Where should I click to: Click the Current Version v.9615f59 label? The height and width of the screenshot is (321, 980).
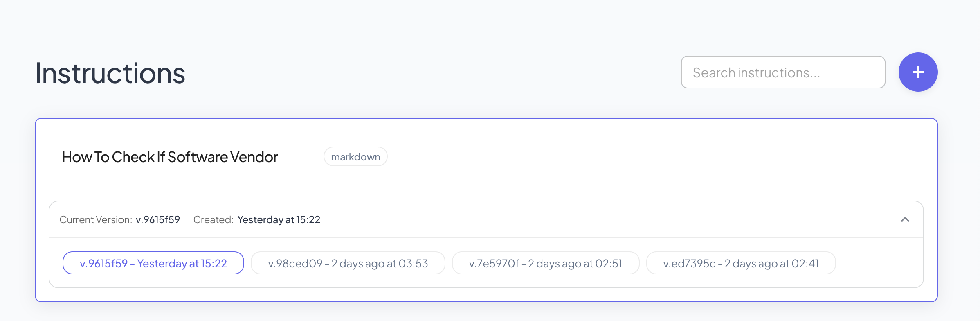click(119, 219)
